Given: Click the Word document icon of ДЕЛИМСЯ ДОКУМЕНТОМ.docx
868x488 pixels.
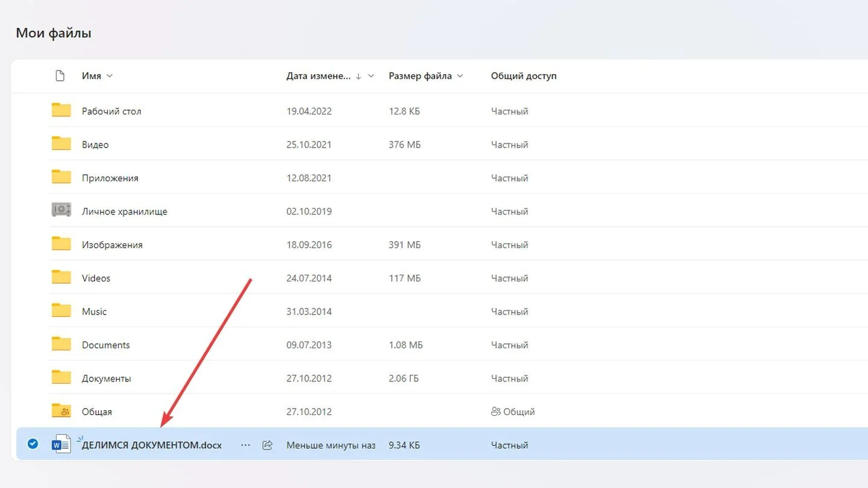Looking at the screenshot, I should coord(61,445).
